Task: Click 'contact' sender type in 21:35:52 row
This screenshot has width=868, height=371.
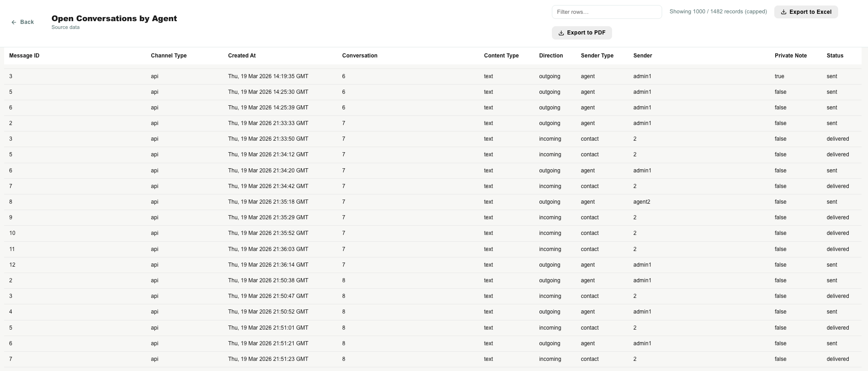Action: [590, 233]
